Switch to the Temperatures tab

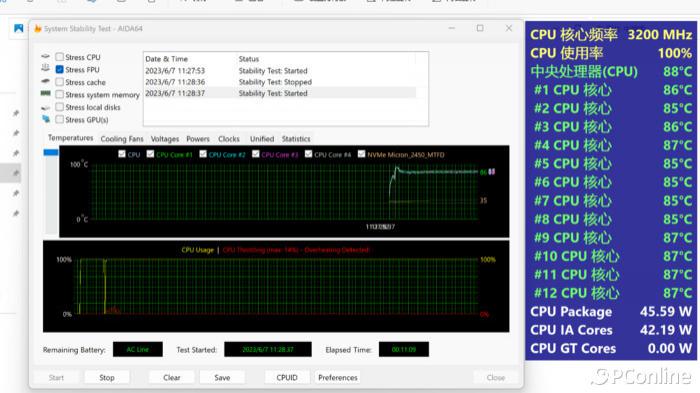(71, 138)
